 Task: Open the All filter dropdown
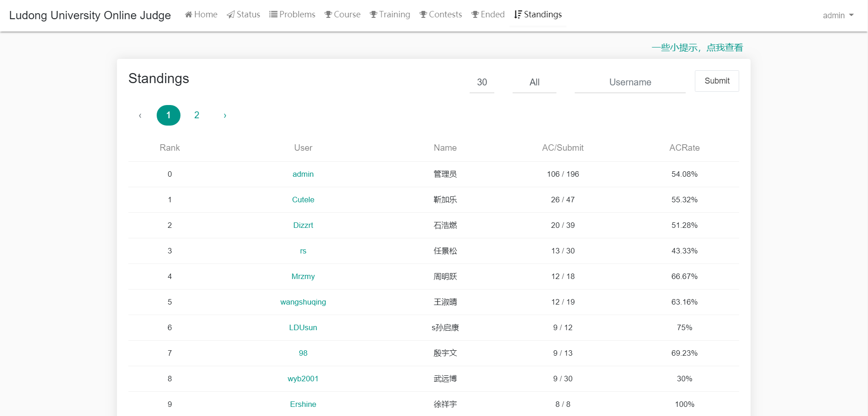pyautogui.click(x=534, y=83)
